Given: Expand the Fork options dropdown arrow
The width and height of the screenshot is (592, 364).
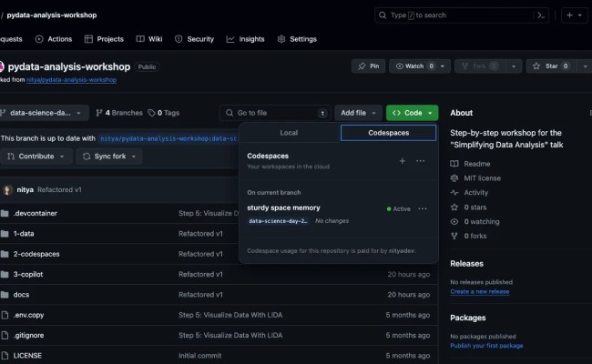Looking at the screenshot, I should pyautogui.click(x=514, y=66).
